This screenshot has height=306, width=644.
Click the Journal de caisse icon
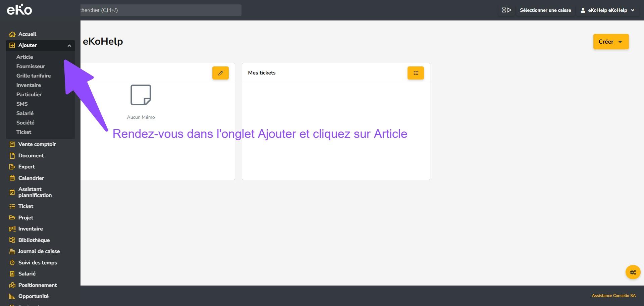(x=12, y=251)
